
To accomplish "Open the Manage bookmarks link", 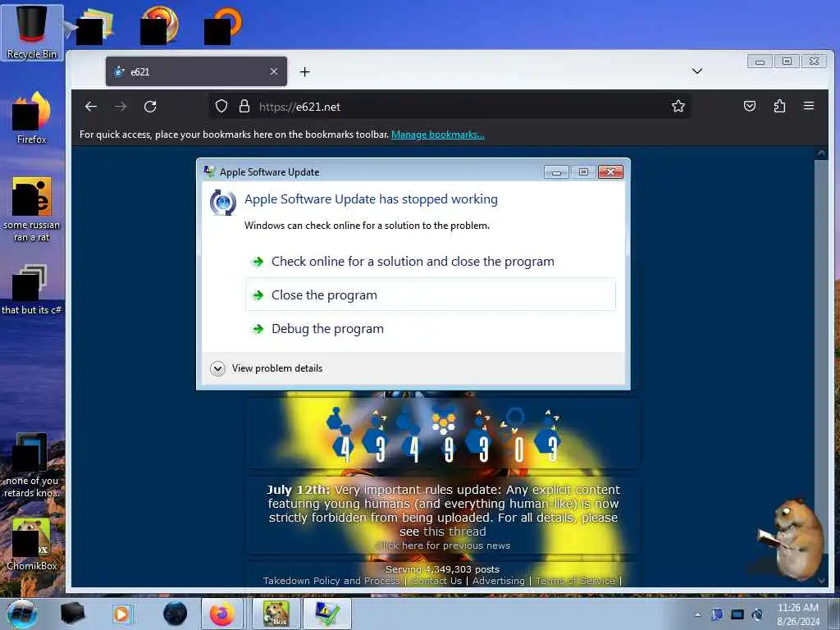I will pos(438,135).
